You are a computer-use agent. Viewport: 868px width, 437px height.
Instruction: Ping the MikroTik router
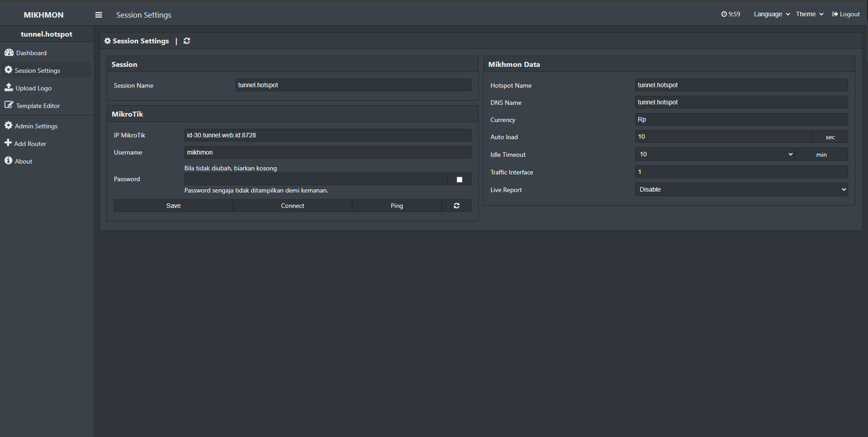(x=396, y=206)
